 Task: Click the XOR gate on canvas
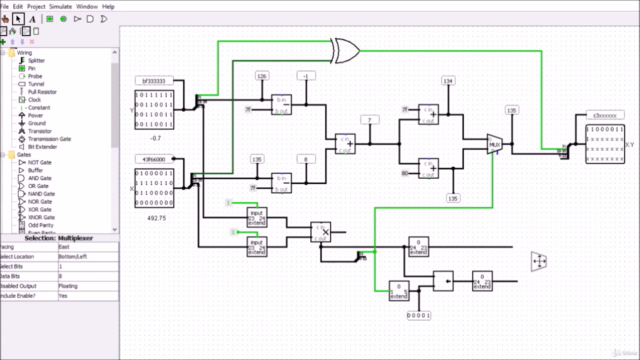coord(346,51)
